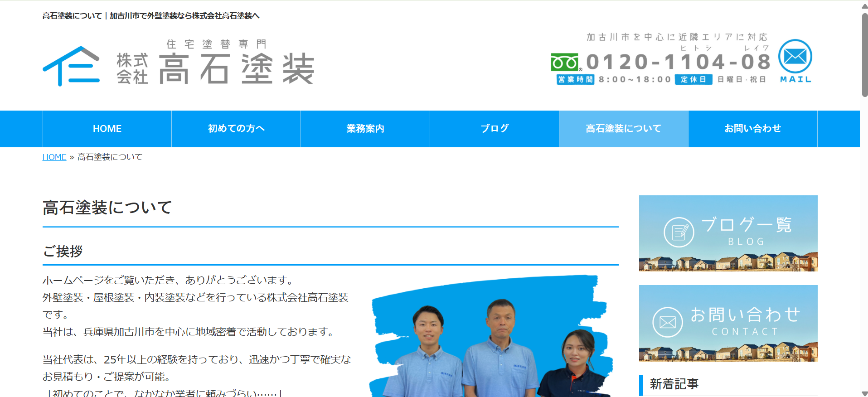This screenshot has height=397, width=868.
Task: Click the Takaishi Tosou house logo
Action: tap(72, 66)
